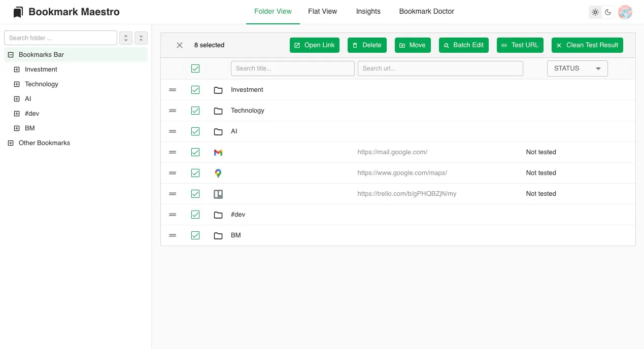Click the BM folder icon in table

click(x=218, y=236)
